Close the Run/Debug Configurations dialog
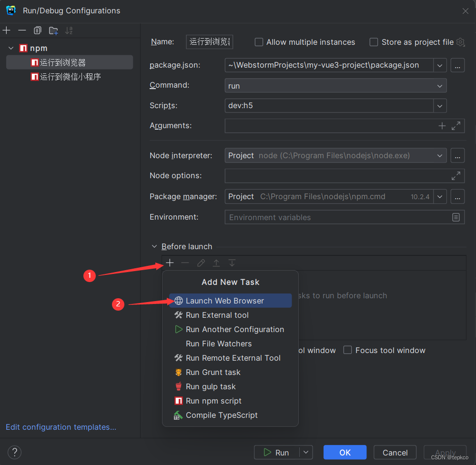The image size is (476, 465). [x=465, y=11]
